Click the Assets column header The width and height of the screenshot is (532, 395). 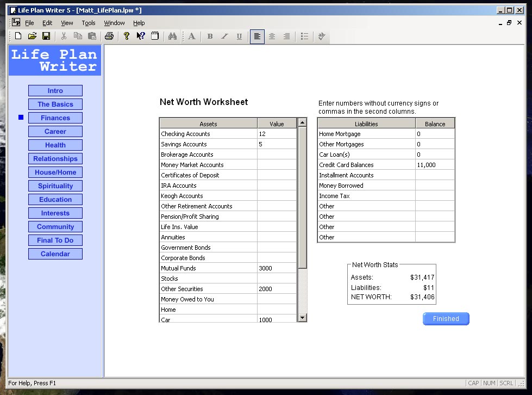pos(208,124)
